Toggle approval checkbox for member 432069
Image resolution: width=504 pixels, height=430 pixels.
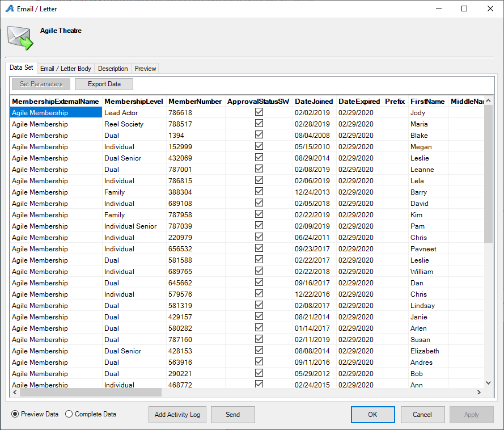tap(259, 157)
